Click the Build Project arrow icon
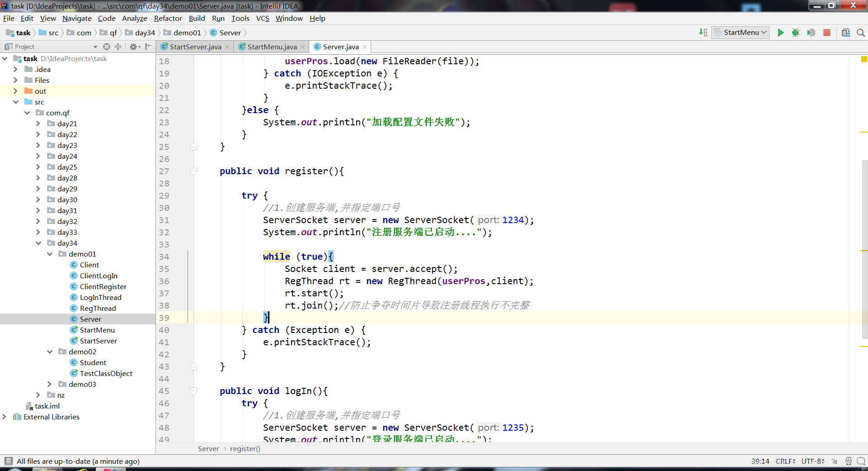 [x=703, y=33]
